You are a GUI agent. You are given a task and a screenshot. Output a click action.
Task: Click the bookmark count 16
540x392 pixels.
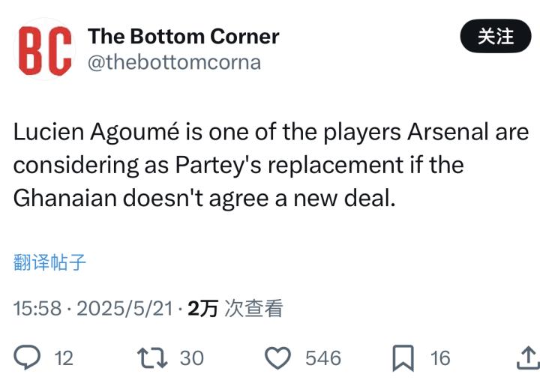[440, 358]
